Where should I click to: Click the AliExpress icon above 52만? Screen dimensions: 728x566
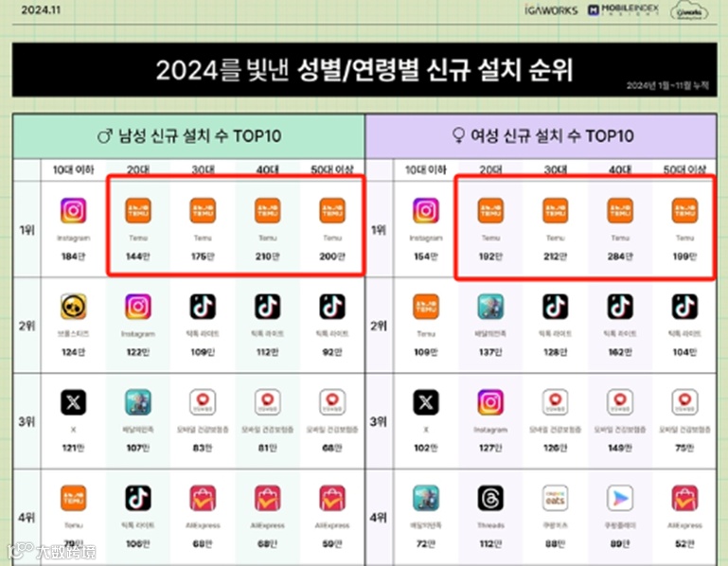[x=684, y=498]
